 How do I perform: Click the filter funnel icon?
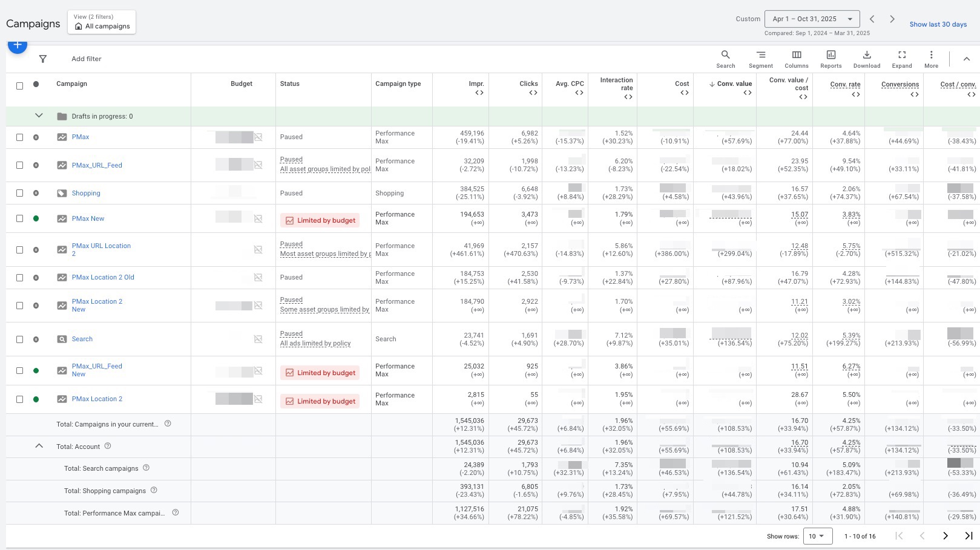43,59
